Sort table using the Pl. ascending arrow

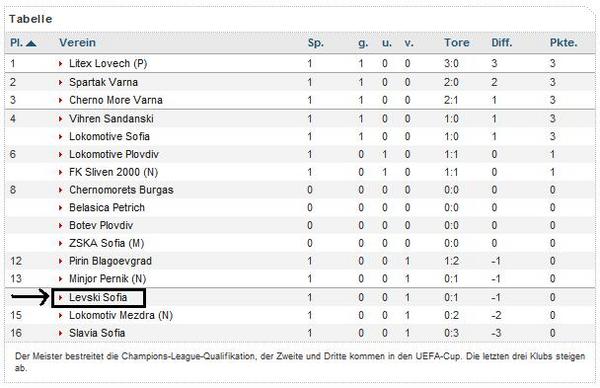(x=31, y=43)
